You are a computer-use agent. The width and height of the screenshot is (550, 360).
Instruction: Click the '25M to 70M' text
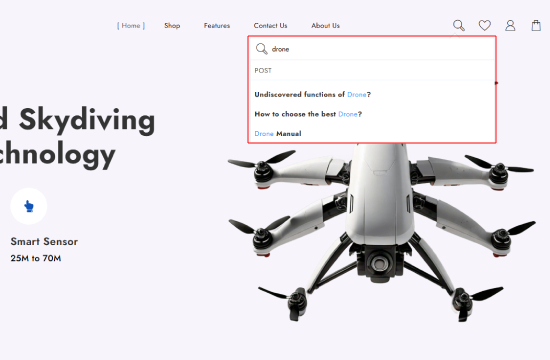pos(36,258)
